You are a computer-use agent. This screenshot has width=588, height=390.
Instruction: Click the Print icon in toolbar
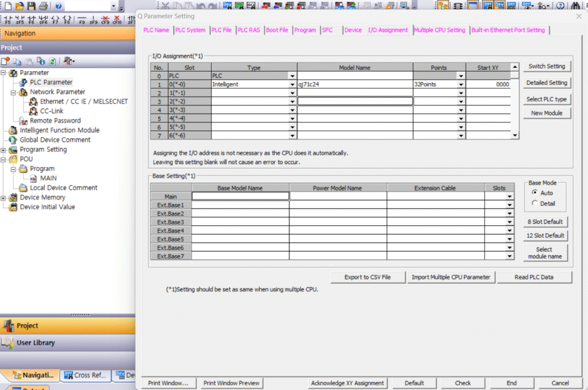tap(43, 6)
